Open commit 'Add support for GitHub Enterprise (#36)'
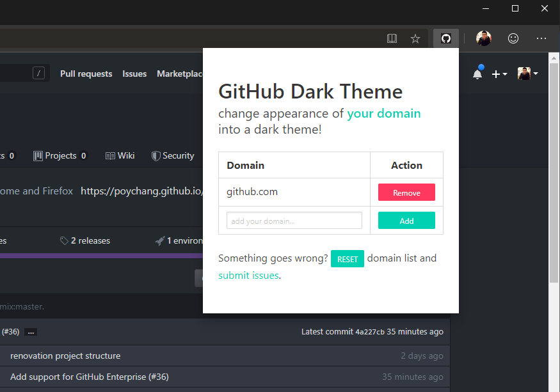The width and height of the screenshot is (560, 392). click(90, 377)
